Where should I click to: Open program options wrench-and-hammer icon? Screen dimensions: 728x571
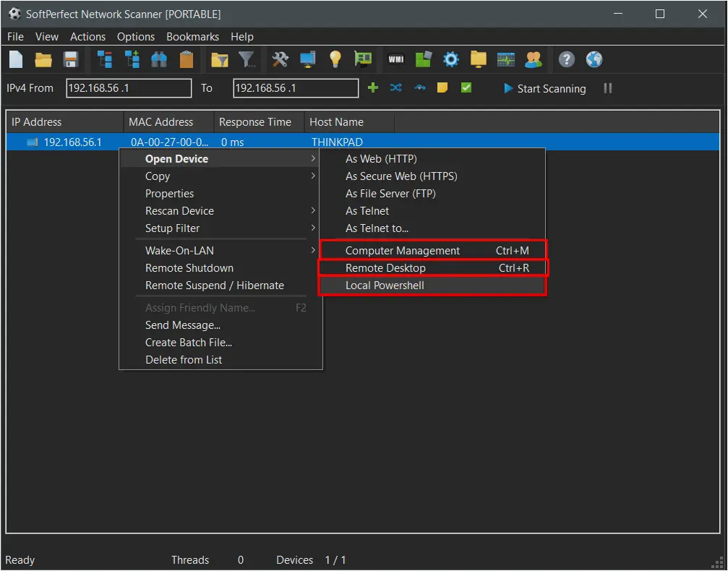pyautogui.click(x=280, y=59)
